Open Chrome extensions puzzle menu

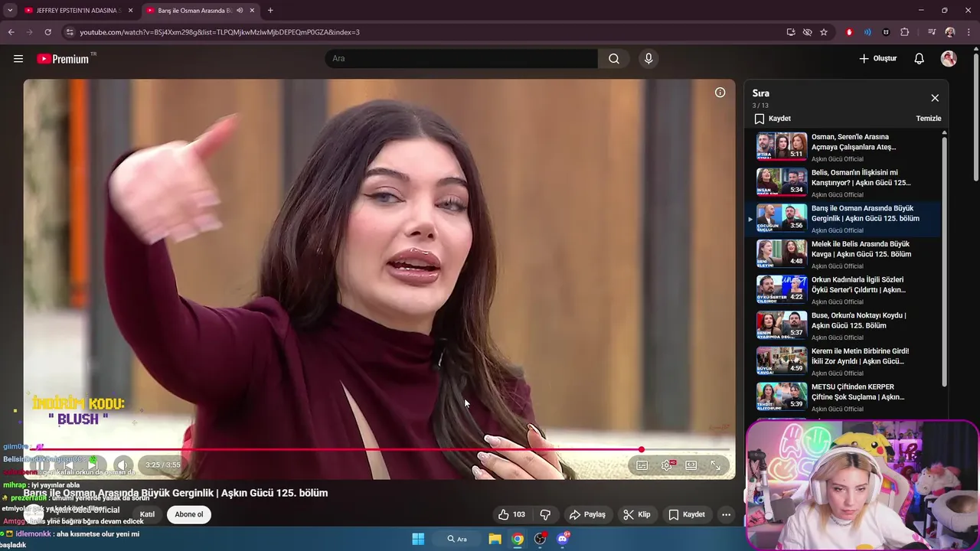[905, 32]
